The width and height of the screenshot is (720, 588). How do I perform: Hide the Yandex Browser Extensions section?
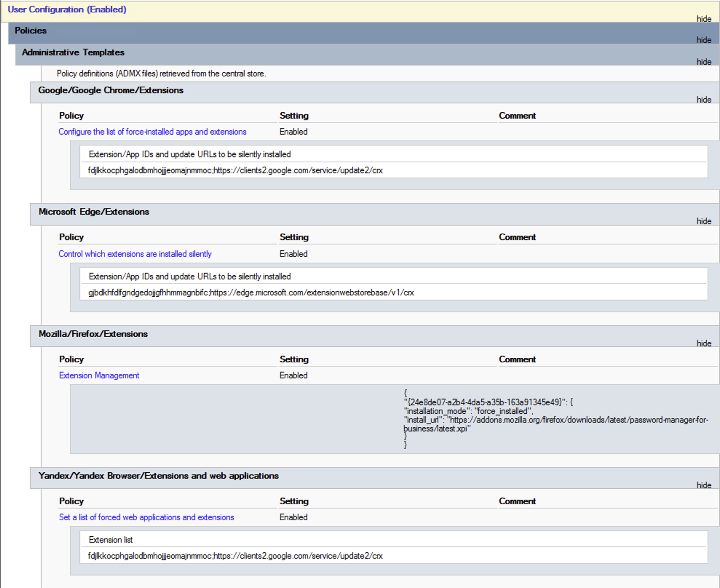(x=704, y=485)
